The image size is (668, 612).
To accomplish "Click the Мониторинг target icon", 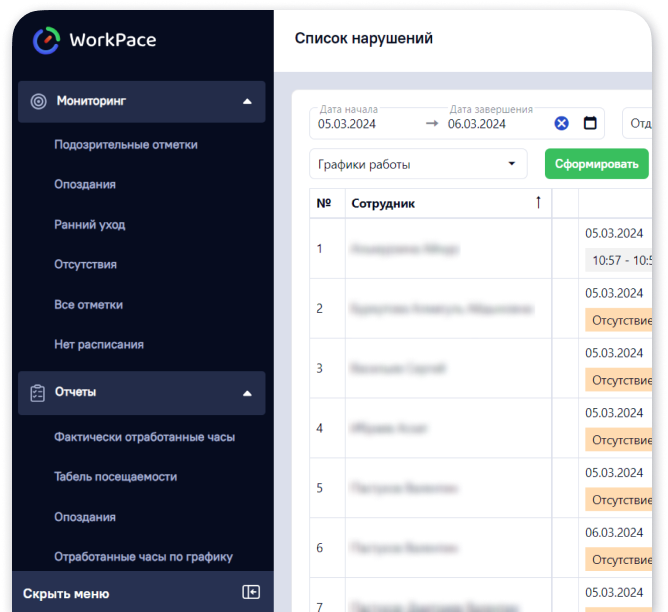I will pyautogui.click(x=39, y=101).
